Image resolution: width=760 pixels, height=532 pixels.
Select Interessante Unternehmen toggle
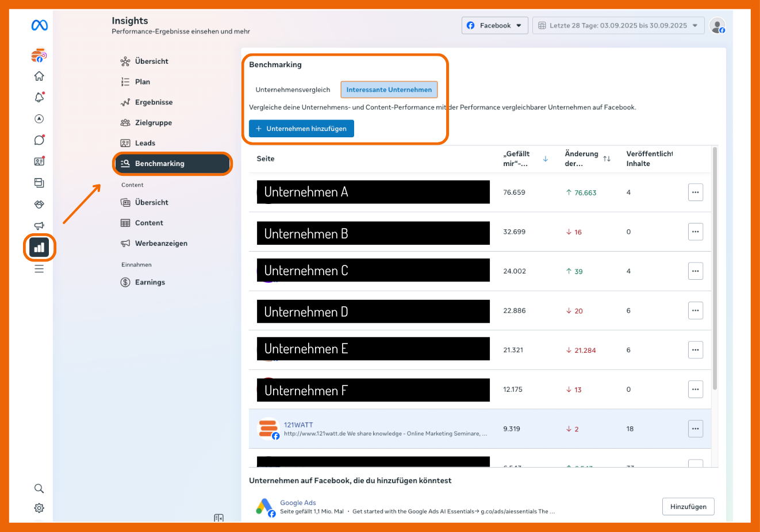click(x=389, y=90)
